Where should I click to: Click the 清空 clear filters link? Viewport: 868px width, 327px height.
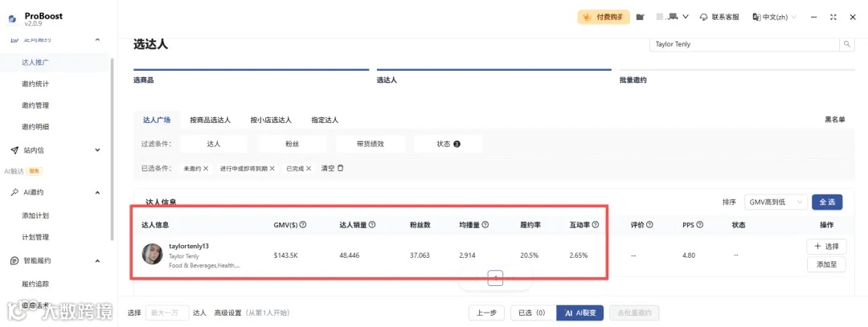coord(332,168)
